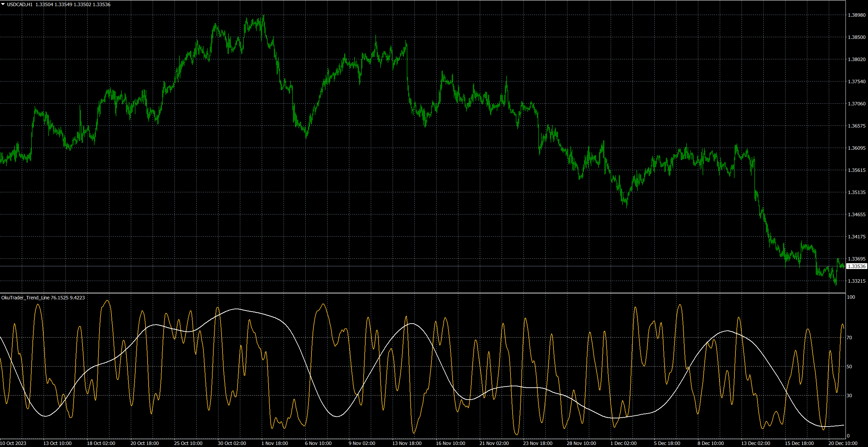Click the 10 Oct 2023 date label
The width and height of the screenshot is (868, 447).
coord(14,443)
